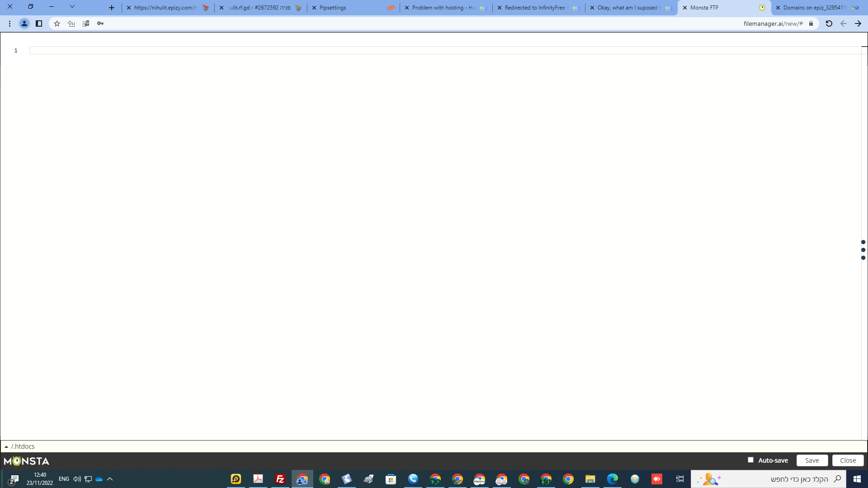Open browser three-dot menu
Image resolution: width=868 pixels, height=488 pixels.
(9, 23)
